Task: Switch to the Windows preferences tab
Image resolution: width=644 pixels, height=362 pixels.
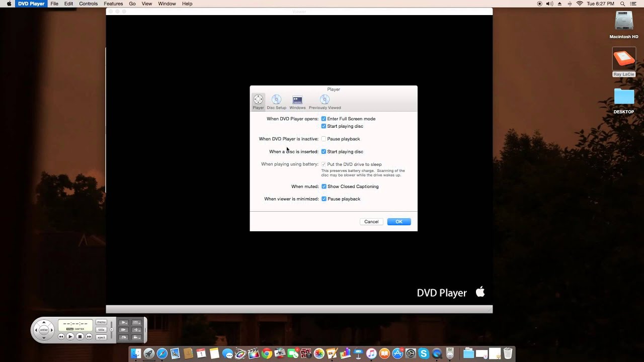Action: (297, 102)
